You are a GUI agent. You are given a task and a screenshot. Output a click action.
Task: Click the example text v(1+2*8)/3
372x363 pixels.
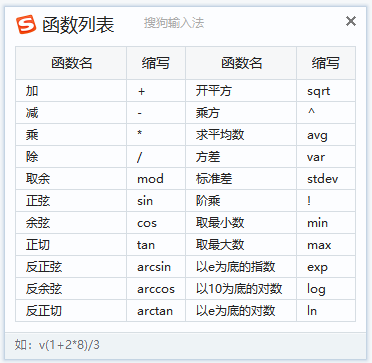click(x=69, y=345)
